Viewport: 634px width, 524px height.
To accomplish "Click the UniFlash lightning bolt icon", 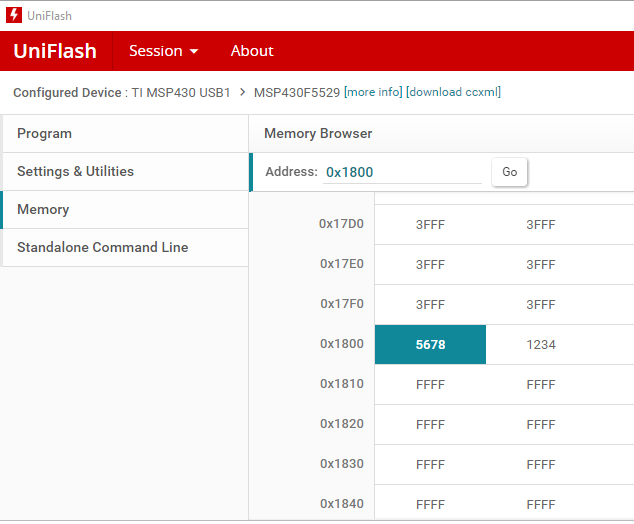I will pyautogui.click(x=14, y=15).
